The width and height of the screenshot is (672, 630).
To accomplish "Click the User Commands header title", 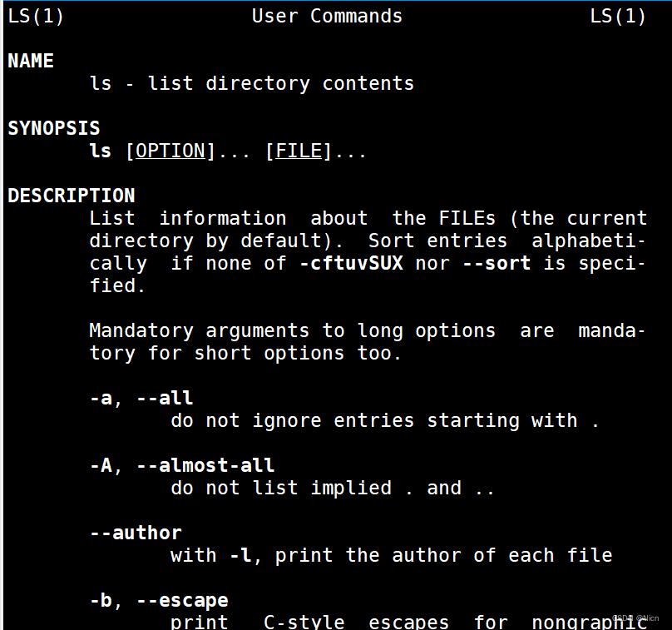I will [327, 17].
